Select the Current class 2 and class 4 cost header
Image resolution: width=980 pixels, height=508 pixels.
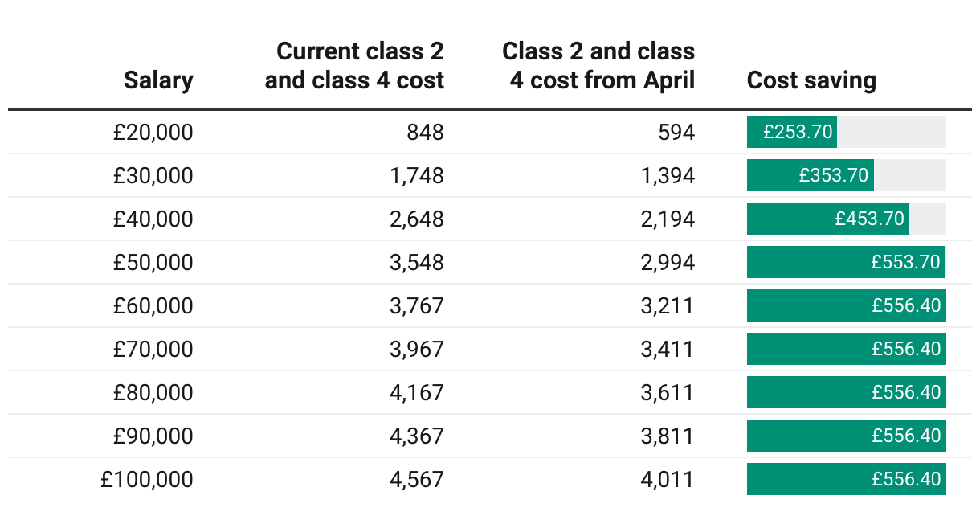click(354, 66)
